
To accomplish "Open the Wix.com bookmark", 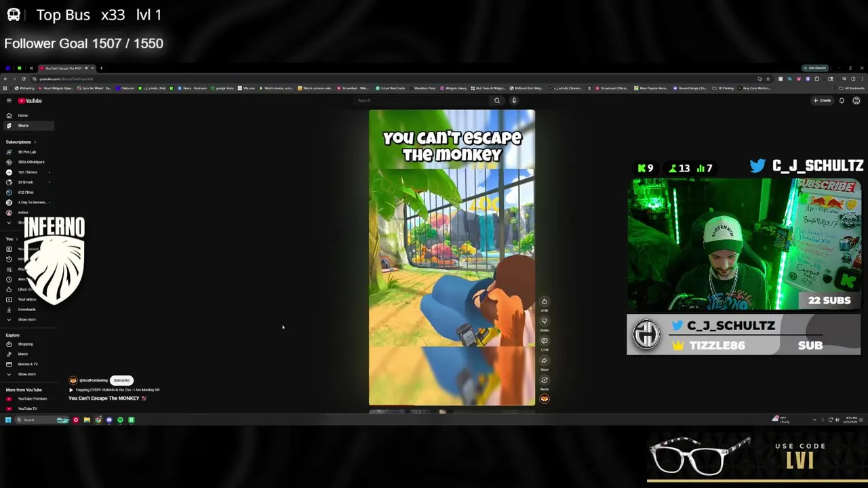I will tap(246, 88).
